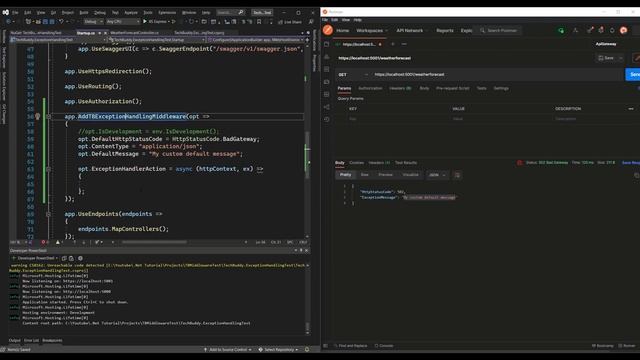
Task: Select Preview response view
Action: pos(385,175)
